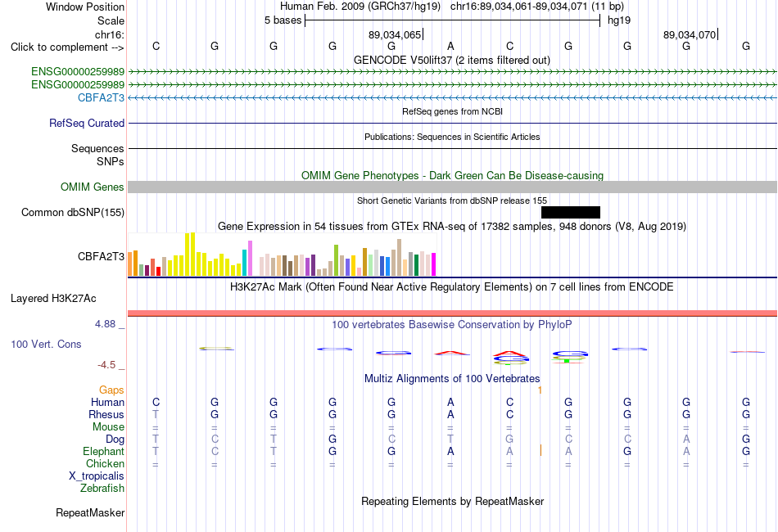
Task: Click the RepeatMasker track label
Action: pyautogui.click(x=90, y=512)
